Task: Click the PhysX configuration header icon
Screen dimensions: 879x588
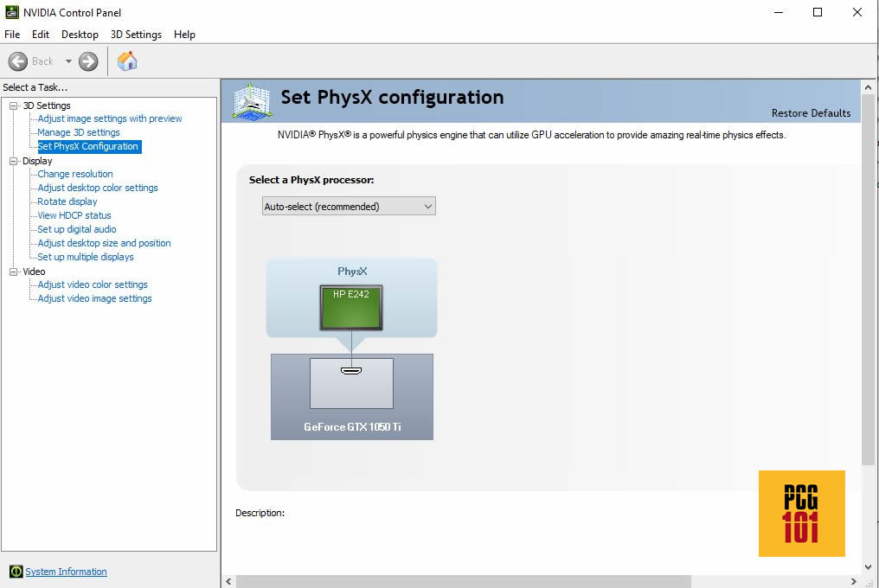Action: coord(250,100)
